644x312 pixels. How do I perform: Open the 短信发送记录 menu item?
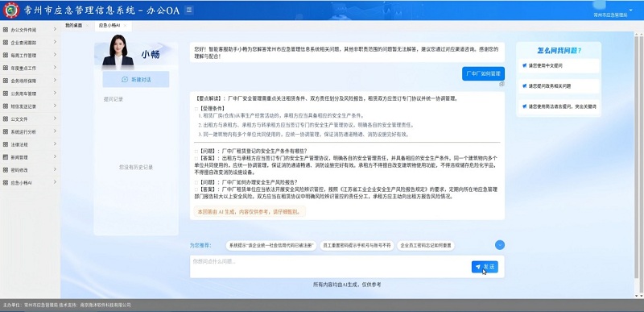(30, 106)
